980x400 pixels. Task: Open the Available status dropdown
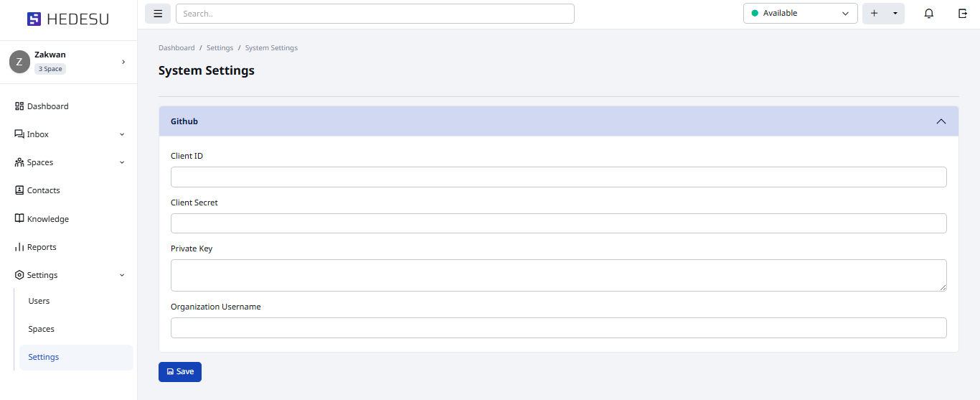click(800, 14)
